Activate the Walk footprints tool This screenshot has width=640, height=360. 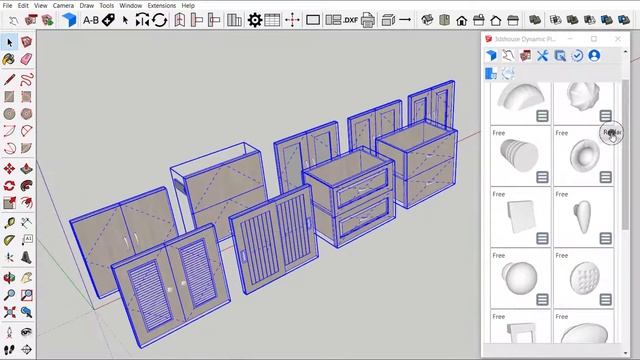pyautogui.click(x=9, y=349)
